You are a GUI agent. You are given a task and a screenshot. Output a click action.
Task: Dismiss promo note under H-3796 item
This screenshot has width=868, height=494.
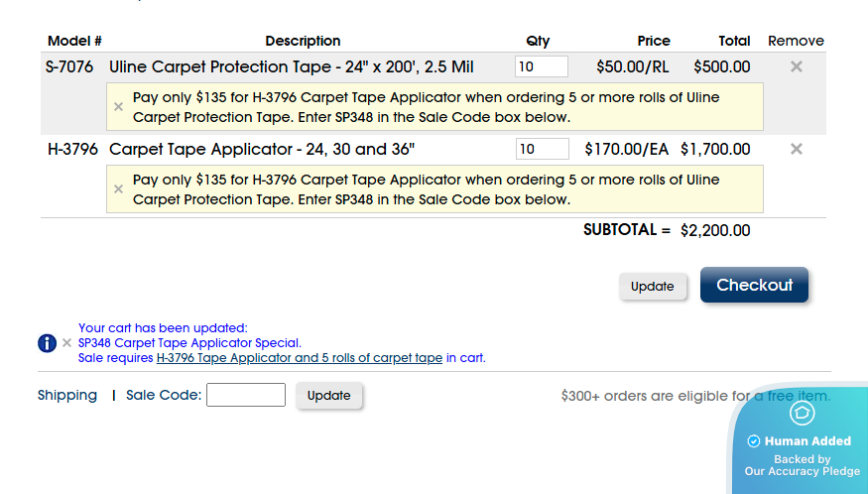coord(118,188)
